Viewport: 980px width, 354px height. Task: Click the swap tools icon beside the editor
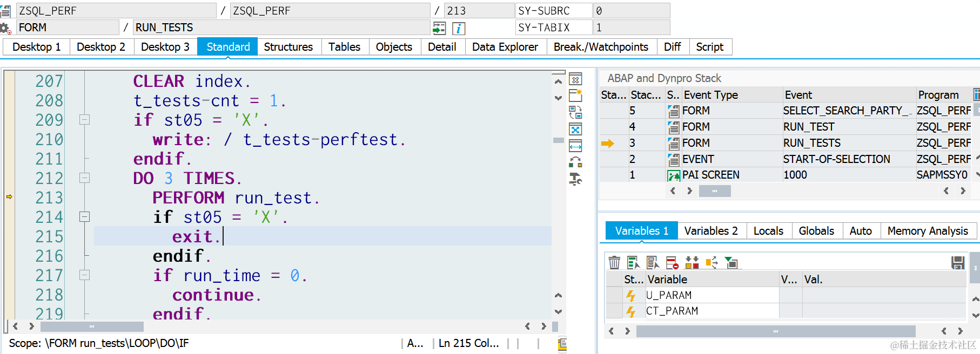[576, 162]
